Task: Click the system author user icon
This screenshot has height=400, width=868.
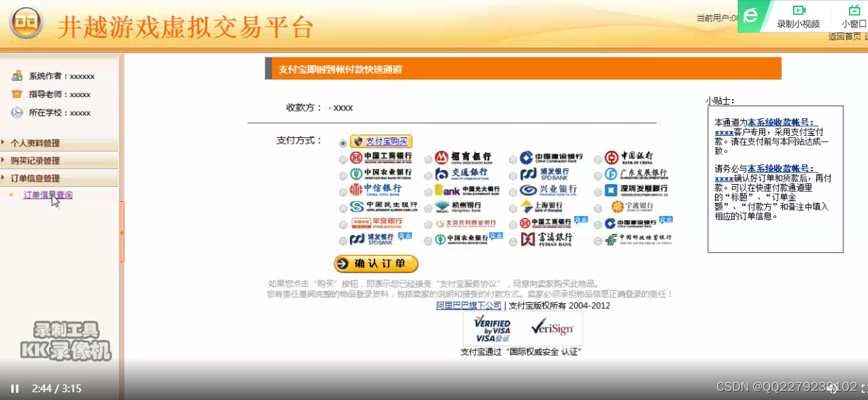Action: click(x=17, y=76)
